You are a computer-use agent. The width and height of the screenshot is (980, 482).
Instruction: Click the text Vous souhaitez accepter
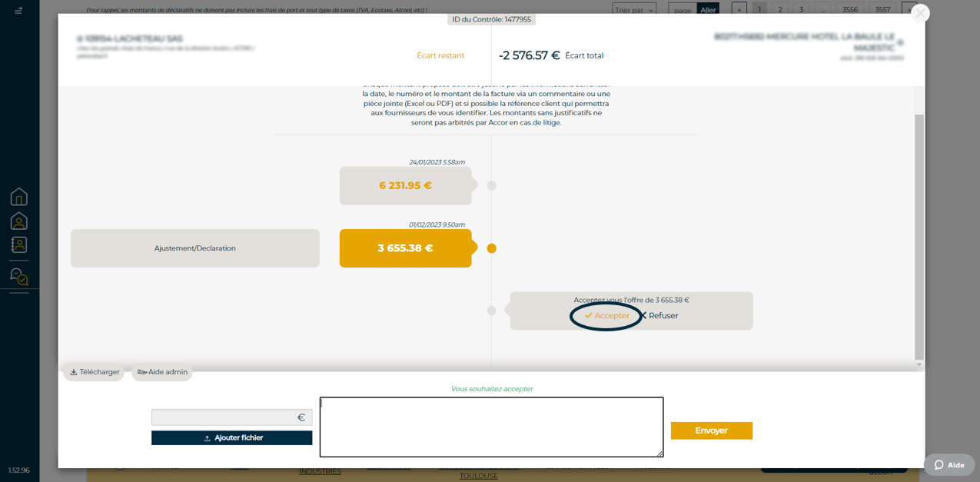[x=492, y=389]
